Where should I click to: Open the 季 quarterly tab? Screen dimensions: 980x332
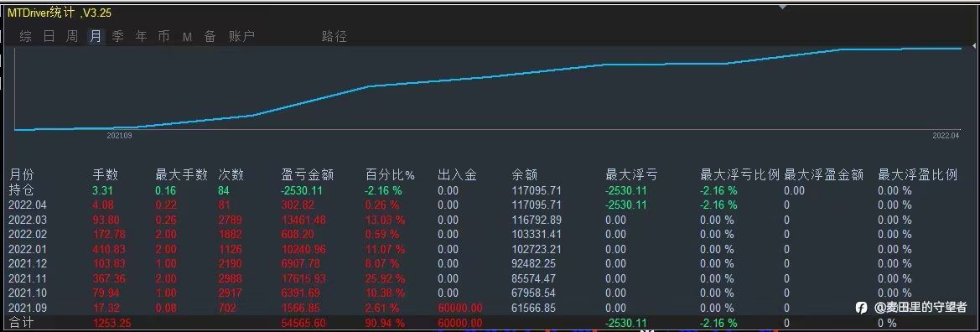[117, 36]
